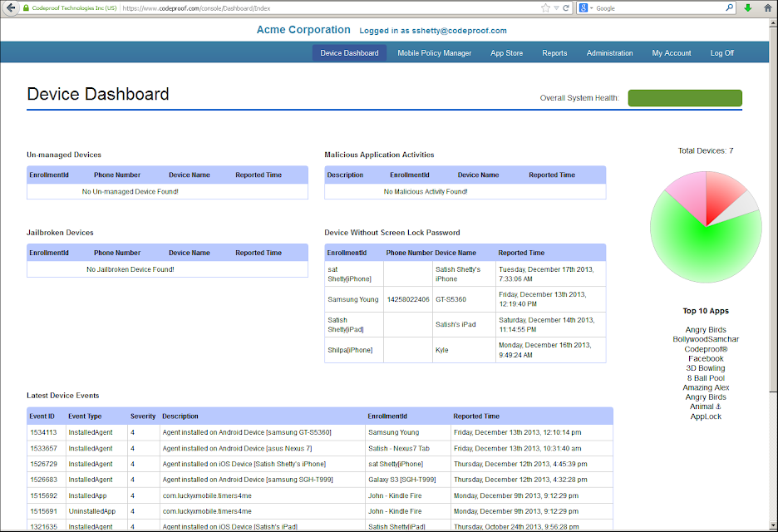
Task: Click 'No Un-managed Device Found!' message
Action: [130, 191]
